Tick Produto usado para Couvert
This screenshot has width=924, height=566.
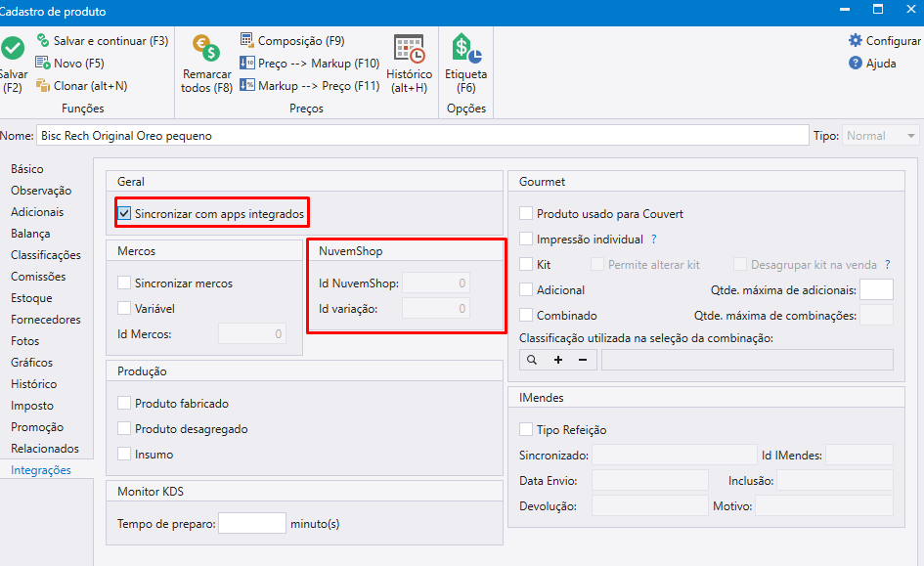tap(526, 214)
